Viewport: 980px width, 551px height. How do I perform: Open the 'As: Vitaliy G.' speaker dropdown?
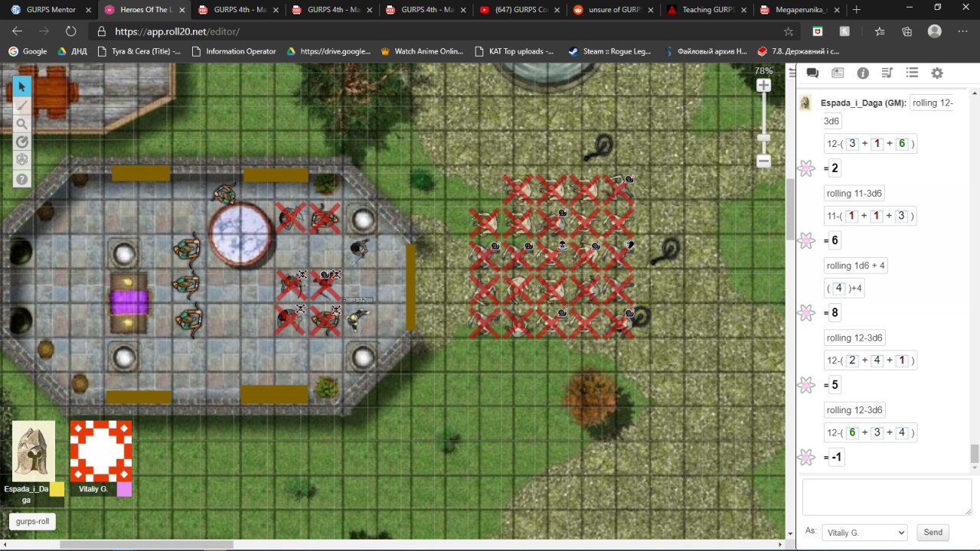click(864, 532)
